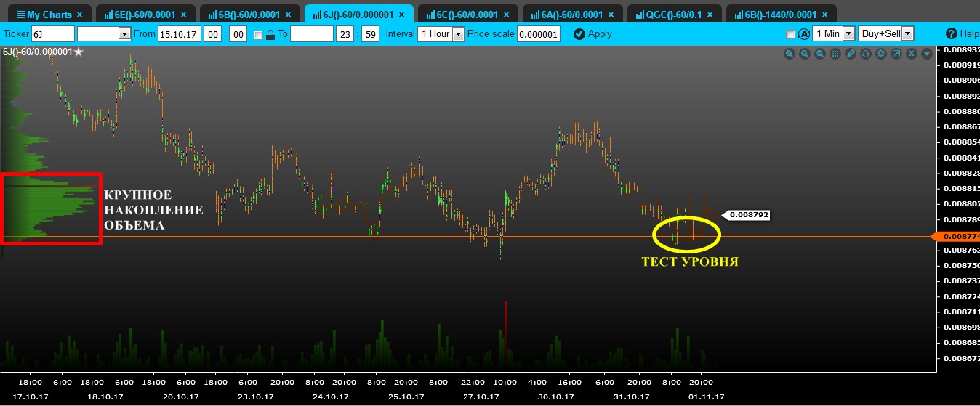Click the empty To date field

(x=311, y=33)
